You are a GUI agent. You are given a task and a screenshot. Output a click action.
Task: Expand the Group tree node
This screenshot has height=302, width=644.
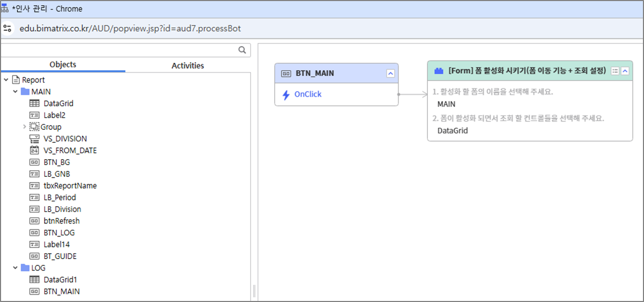pos(25,127)
